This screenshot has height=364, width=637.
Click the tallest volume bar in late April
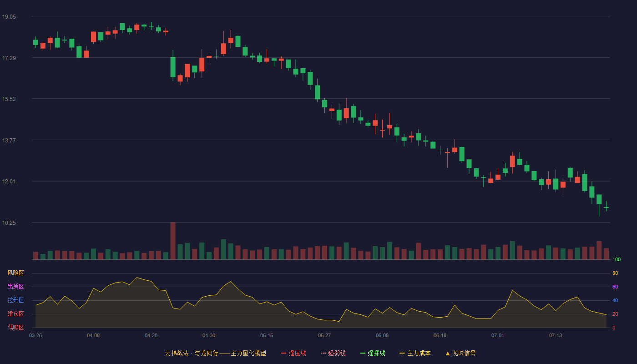[x=173, y=241]
